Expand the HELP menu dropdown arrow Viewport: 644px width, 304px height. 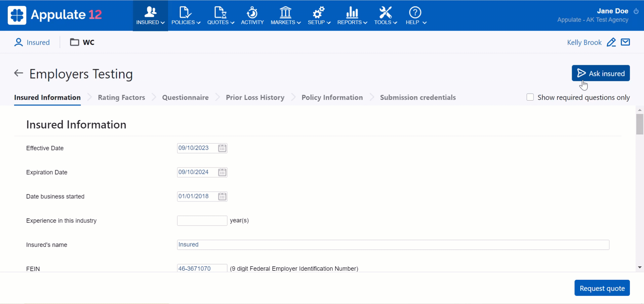425,23
